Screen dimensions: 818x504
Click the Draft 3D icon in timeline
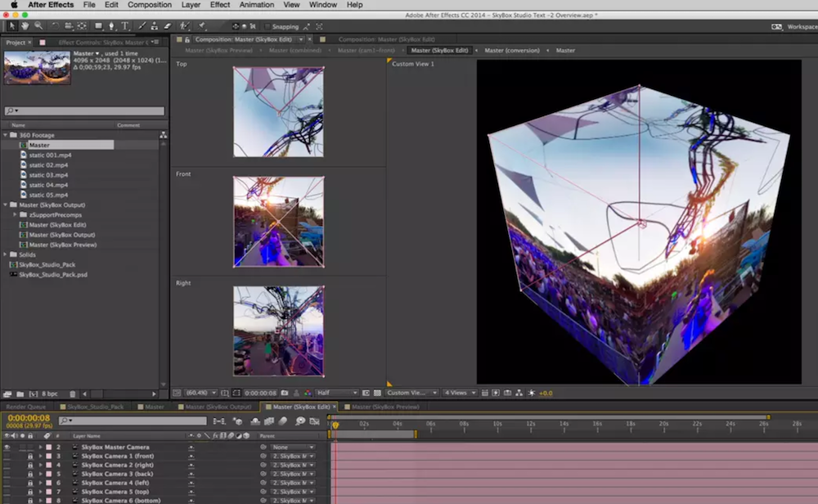pos(238,421)
